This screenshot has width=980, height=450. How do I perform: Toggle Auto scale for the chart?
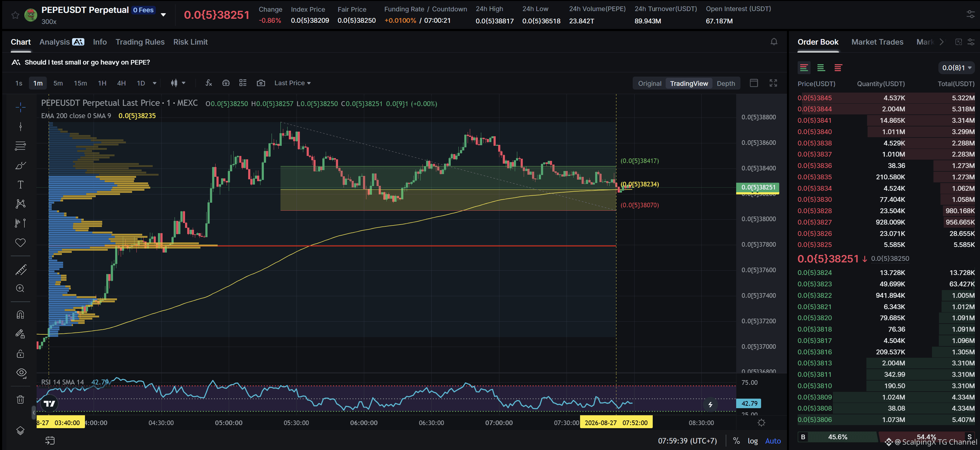point(773,441)
